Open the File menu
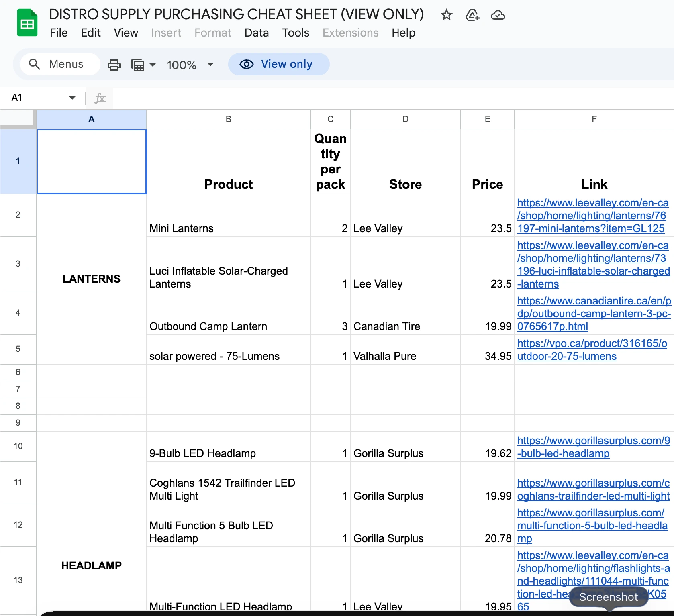Image resolution: width=674 pixels, height=616 pixels. [x=59, y=33]
